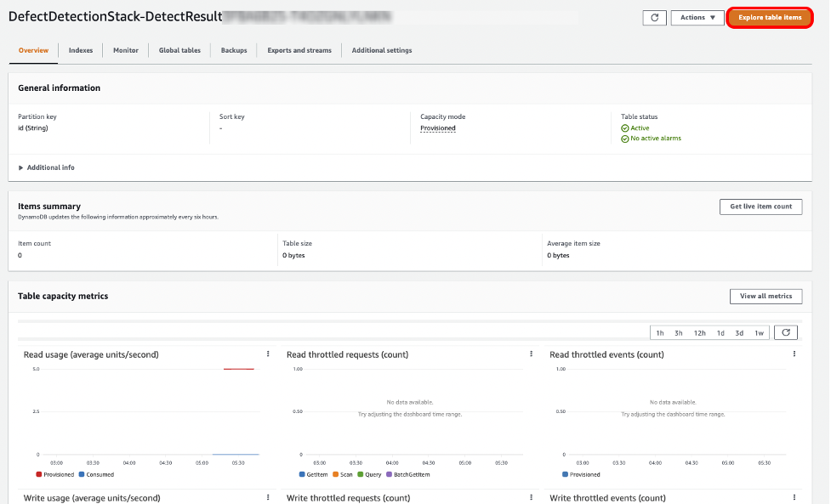Toggle BatchGetItem legend in throttled requests chart
This screenshot has height=504, width=831.
point(408,474)
